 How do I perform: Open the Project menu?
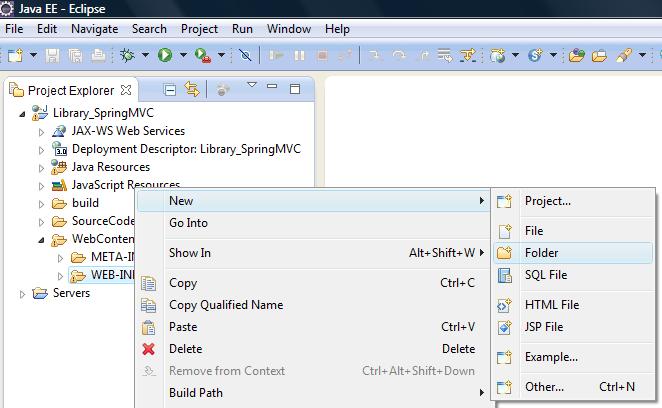(x=199, y=29)
